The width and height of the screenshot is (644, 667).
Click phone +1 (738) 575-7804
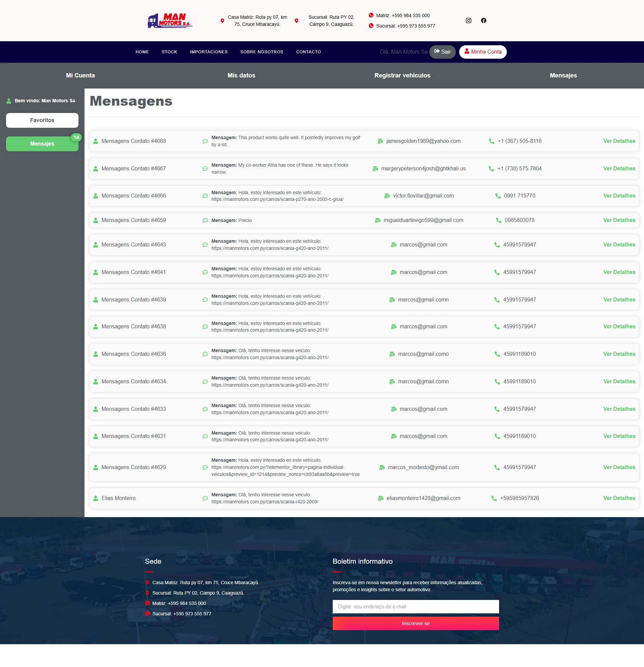[520, 168]
